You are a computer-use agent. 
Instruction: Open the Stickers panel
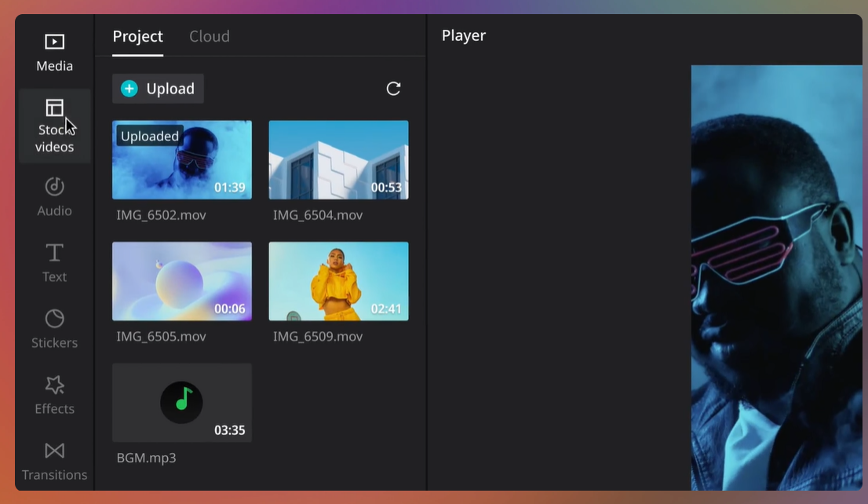click(54, 319)
